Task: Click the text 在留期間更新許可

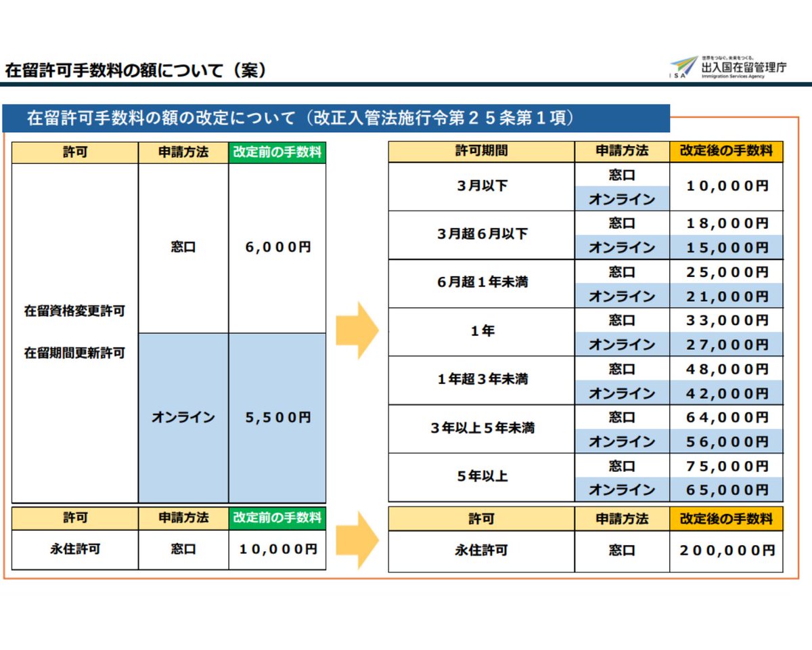Action: (x=74, y=353)
